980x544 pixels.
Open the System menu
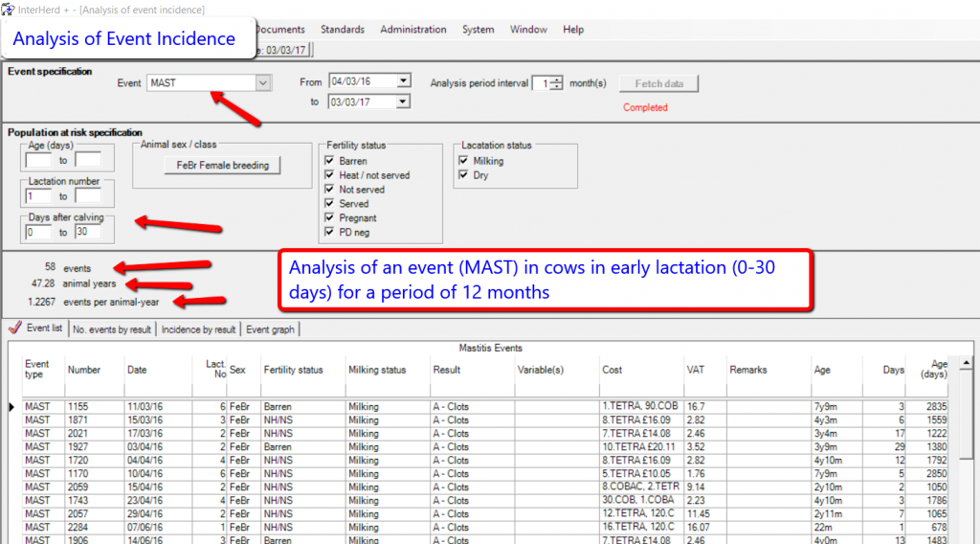click(479, 30)
